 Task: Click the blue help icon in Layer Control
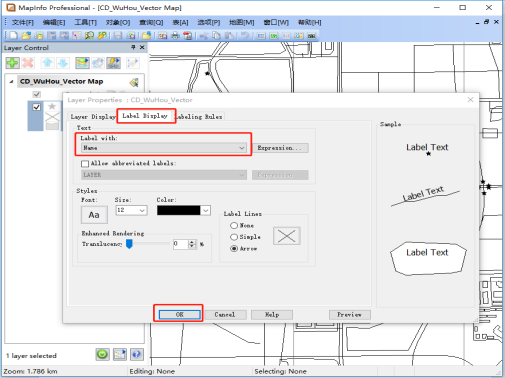(x=137, y=354)
